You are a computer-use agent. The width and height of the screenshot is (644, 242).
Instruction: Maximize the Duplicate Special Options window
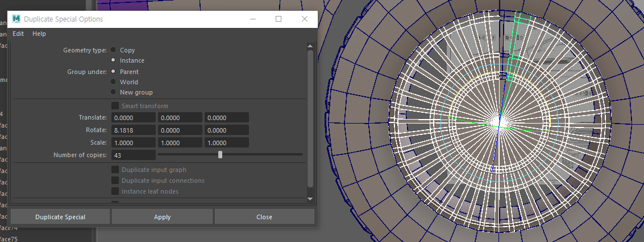[279, 19]
